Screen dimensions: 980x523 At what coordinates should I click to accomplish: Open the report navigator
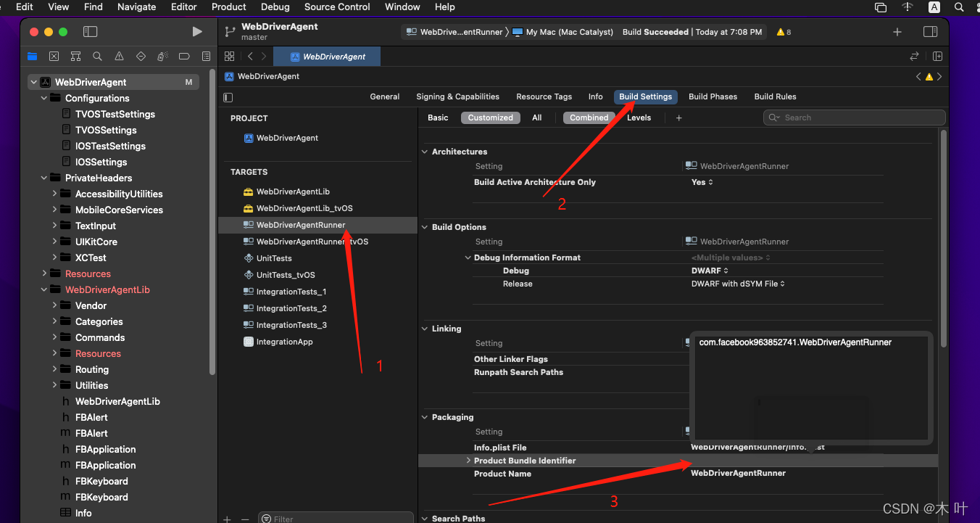206,57
